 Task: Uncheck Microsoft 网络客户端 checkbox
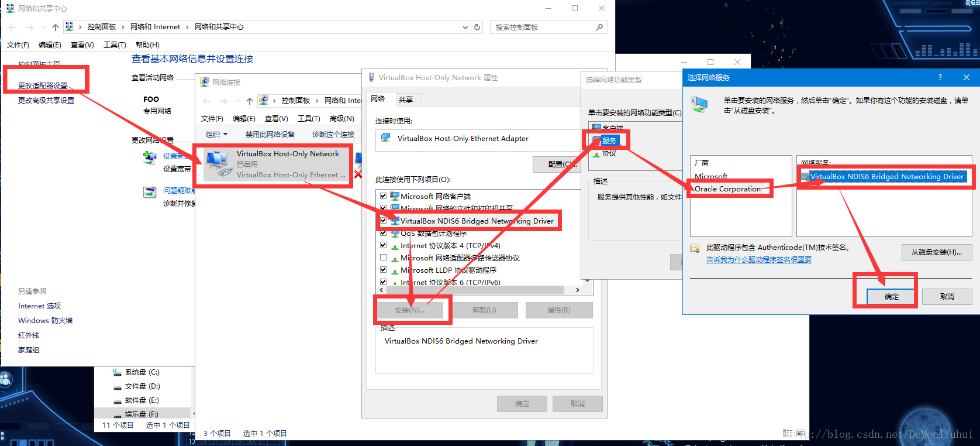(384, 196)
